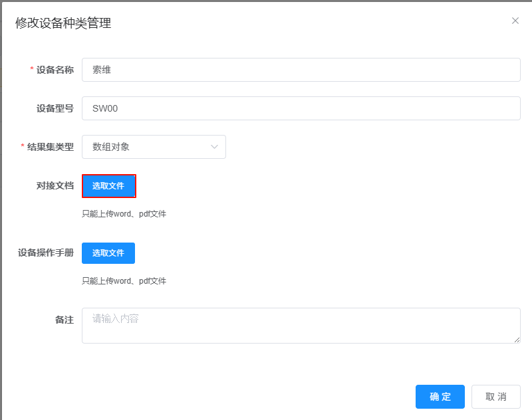Click the upload hint text below 设备操作手册

124,281
